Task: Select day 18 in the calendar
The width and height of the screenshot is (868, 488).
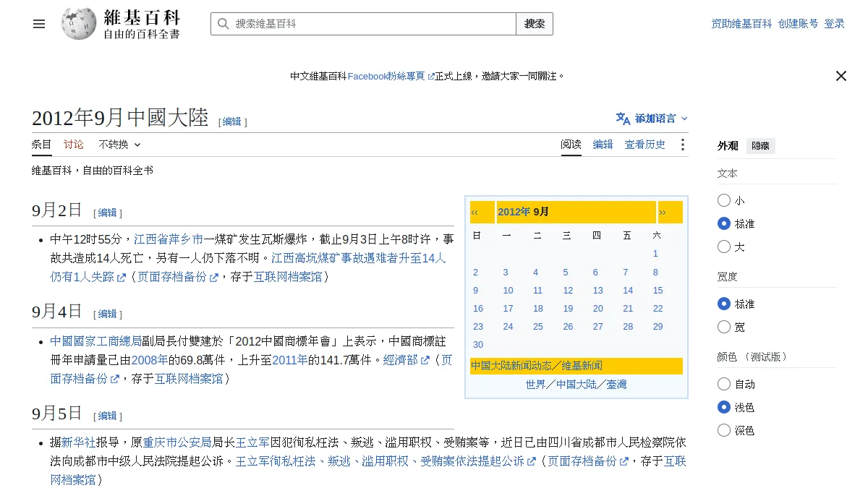Action: [x=538, y=309]
